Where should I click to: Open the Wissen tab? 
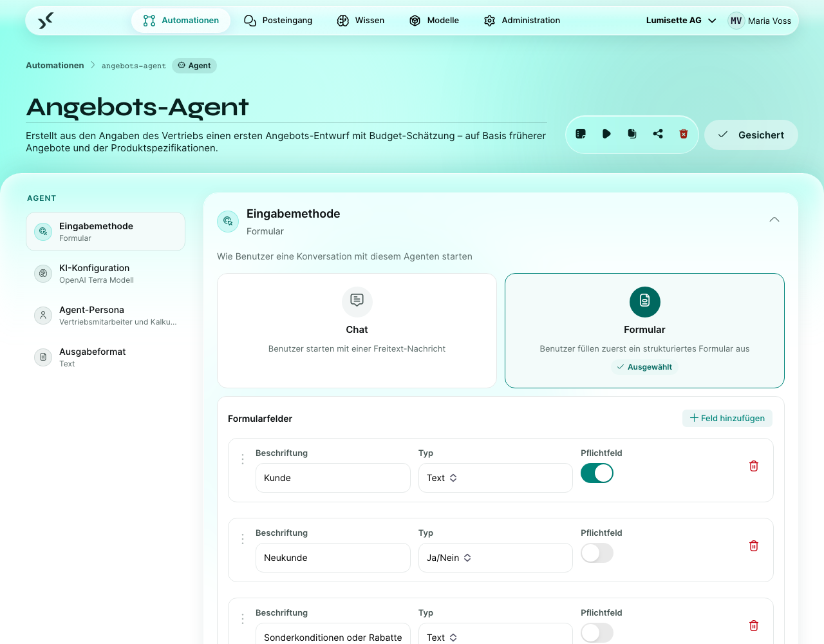(360, 21)
